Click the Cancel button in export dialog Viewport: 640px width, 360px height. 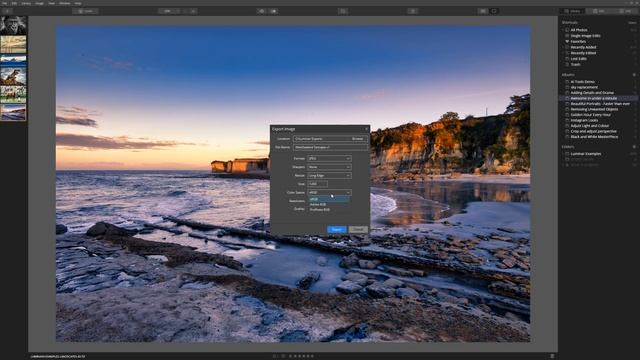coord(358,229)
